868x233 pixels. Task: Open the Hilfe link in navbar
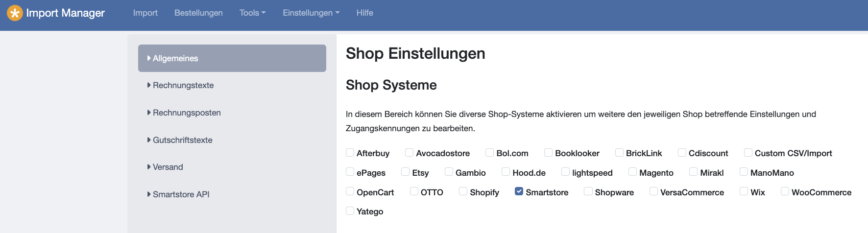[x=365, y=13]
